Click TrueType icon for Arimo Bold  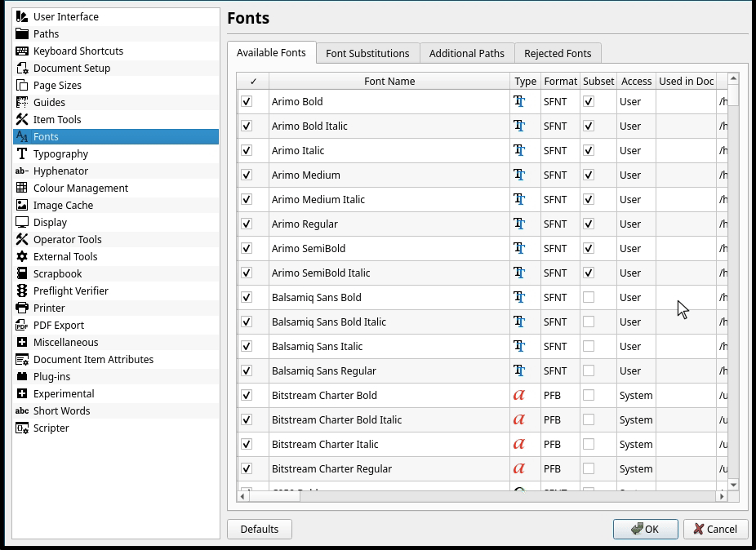click(519, 101)
